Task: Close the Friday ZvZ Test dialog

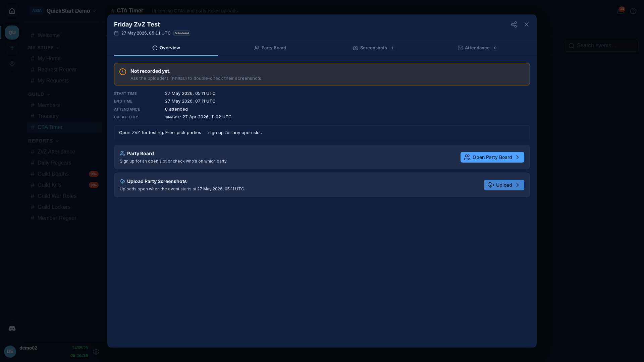Action: (526, 24)
